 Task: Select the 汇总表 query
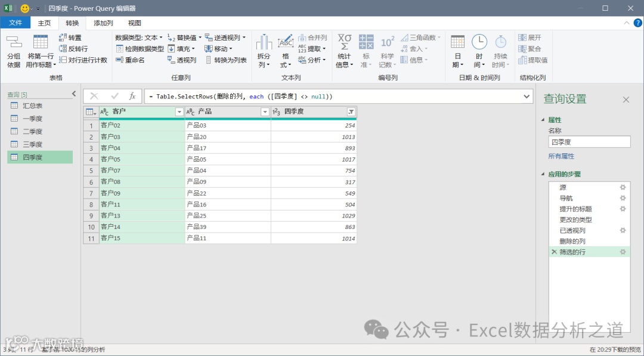40,106
